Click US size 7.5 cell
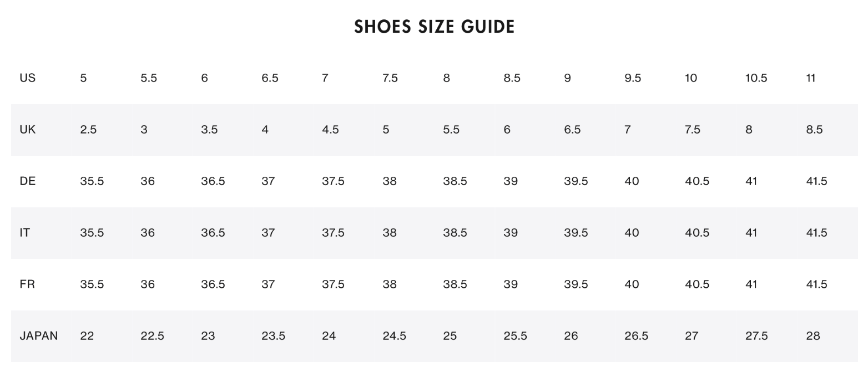868x377 pixels. tap(390, 78)
